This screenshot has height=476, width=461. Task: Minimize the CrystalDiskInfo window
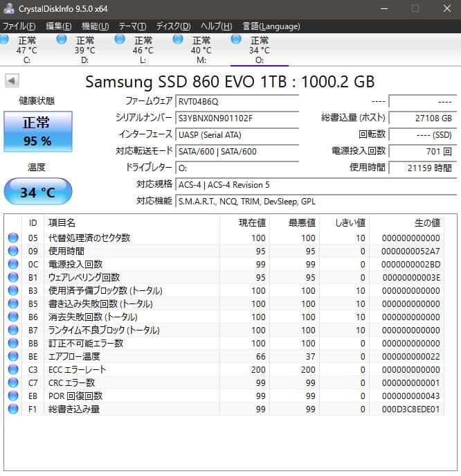[x=384, y=8]
